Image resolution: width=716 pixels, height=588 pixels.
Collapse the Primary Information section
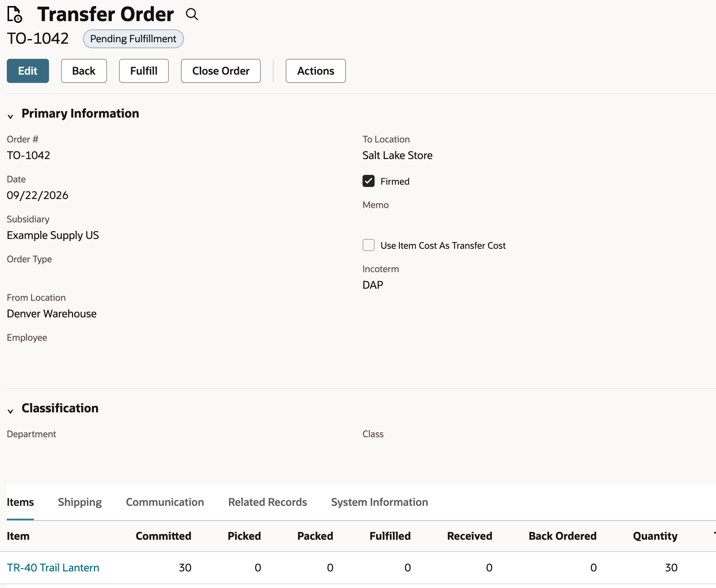pos(11,116)
